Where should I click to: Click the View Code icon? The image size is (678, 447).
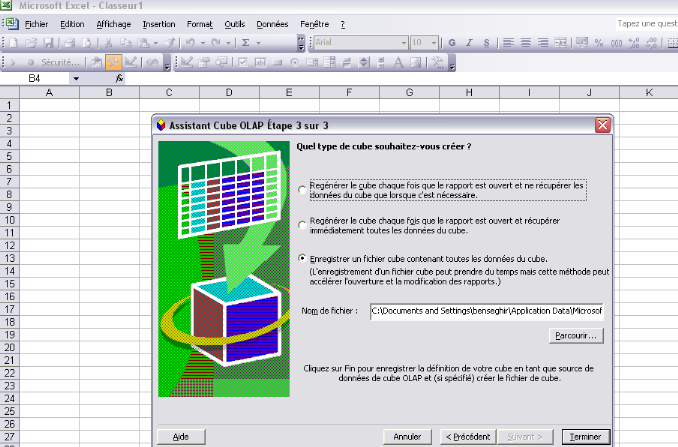click(221, 63)
